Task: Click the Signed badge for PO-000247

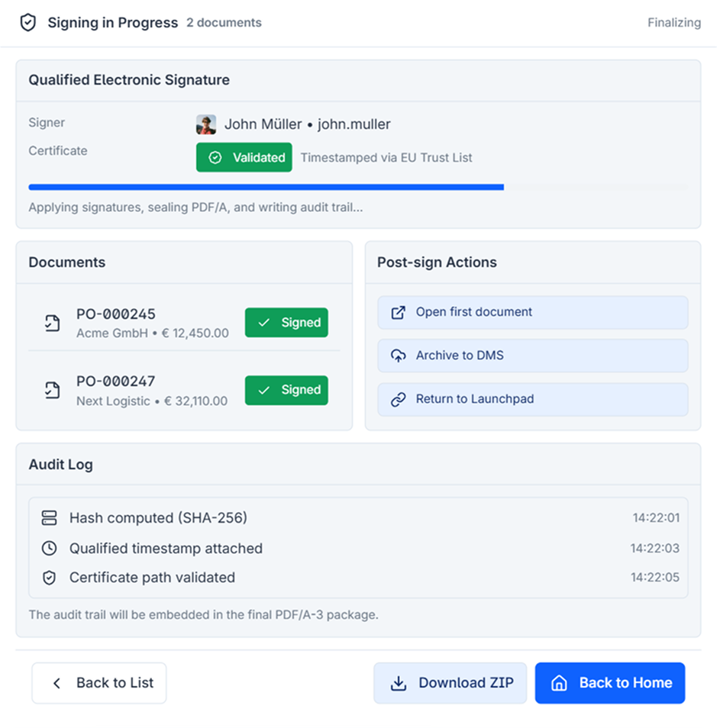Action: click(x=286, y=390)
